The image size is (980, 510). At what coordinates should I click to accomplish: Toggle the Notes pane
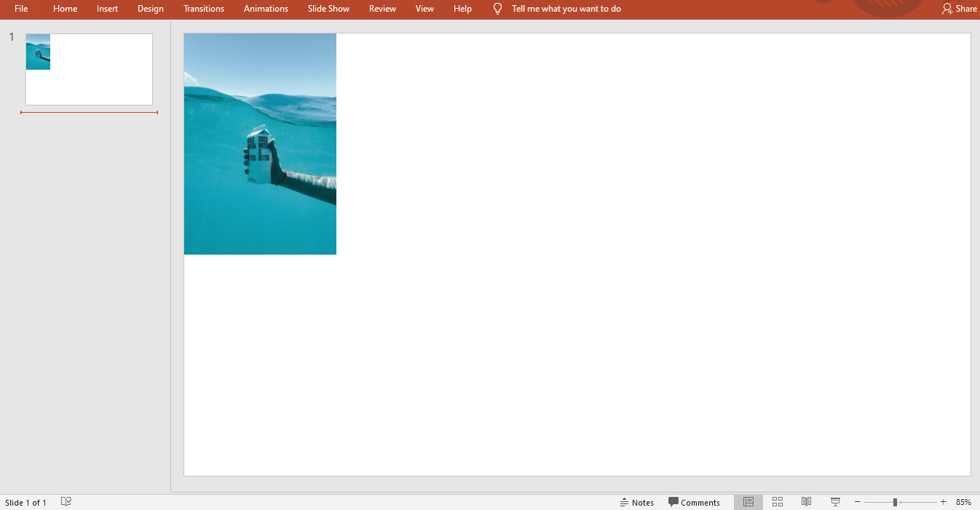[637, 502]
